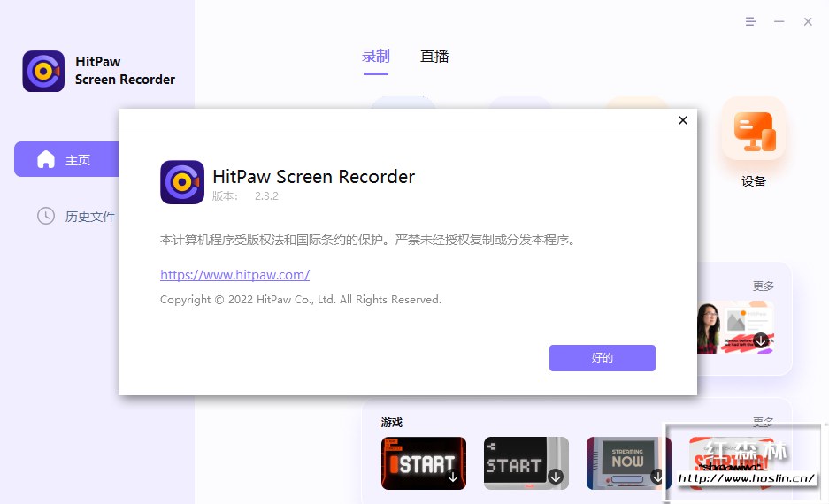829x504 pixels.
Task: Confirm with the 好的 button
Action: [x=603, y=358]
